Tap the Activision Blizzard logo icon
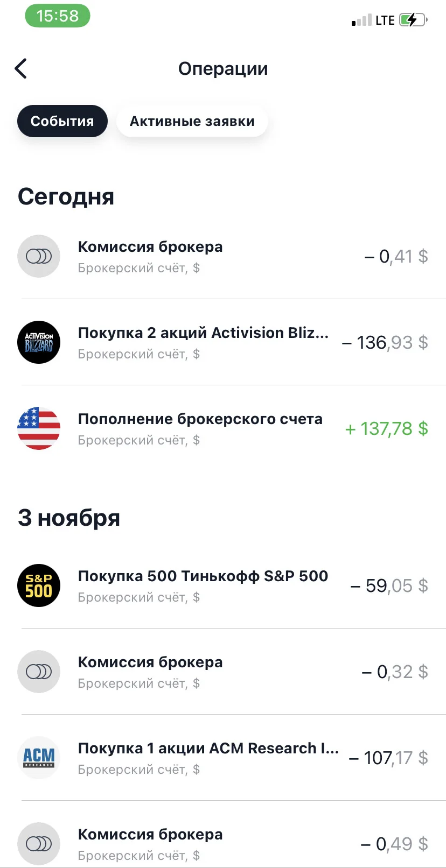Viewport: 446px width, 868px height. click(x=39, y=342)
